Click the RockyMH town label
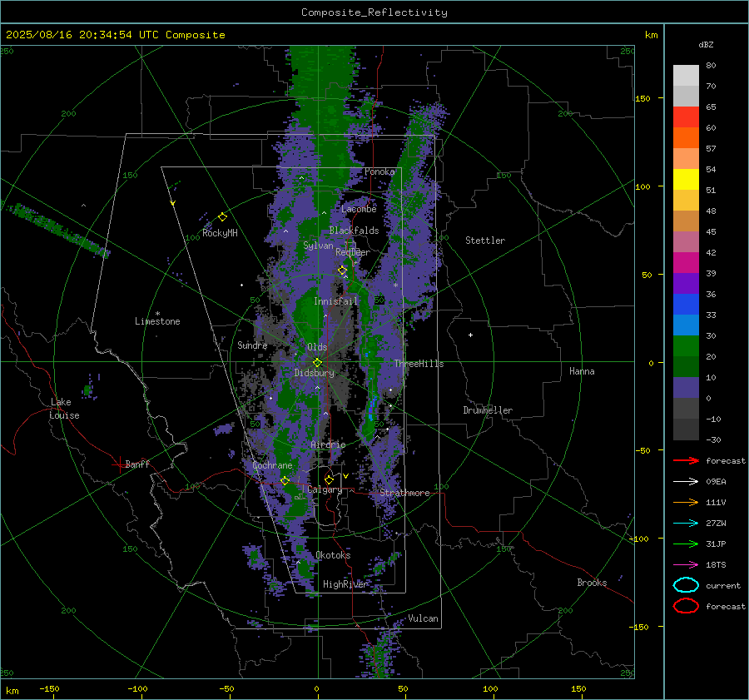This screenshot has width=749, height=700. pyautogui.click(x=220, y=233)
